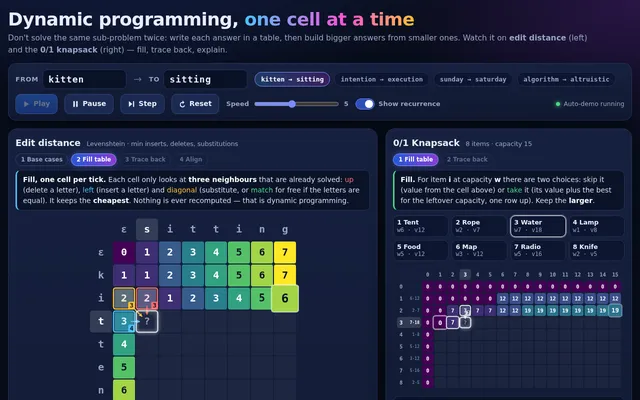Click the 1 cell in row i under first t
Image resolution: width=640 pixels, height=400 pixels.
[x=170, y=298]
